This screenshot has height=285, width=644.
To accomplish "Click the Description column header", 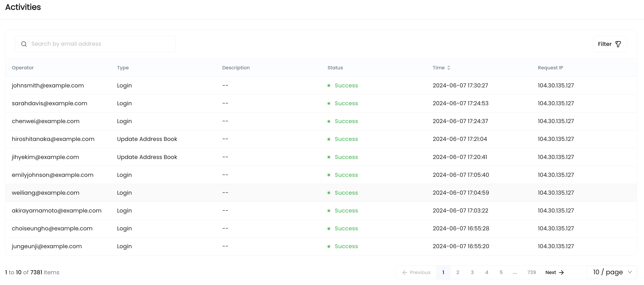I will (236, 68).
